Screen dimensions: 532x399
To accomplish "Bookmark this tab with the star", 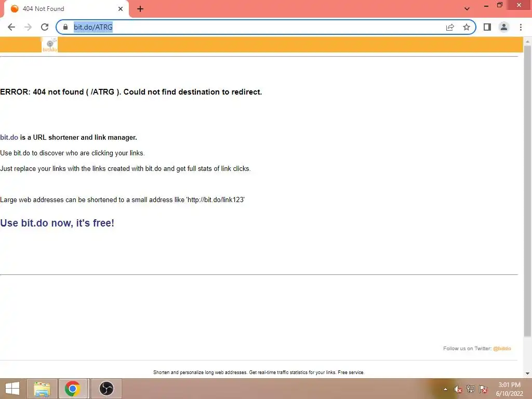I will coord(467,27).
